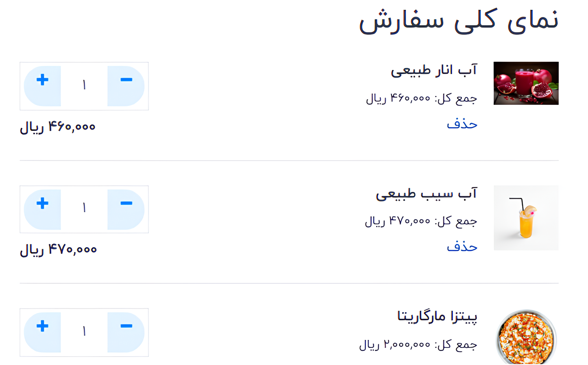Click the آب سیب طبیعی product title
Screen dimensions: 588x365
click(x=426, y=193)
